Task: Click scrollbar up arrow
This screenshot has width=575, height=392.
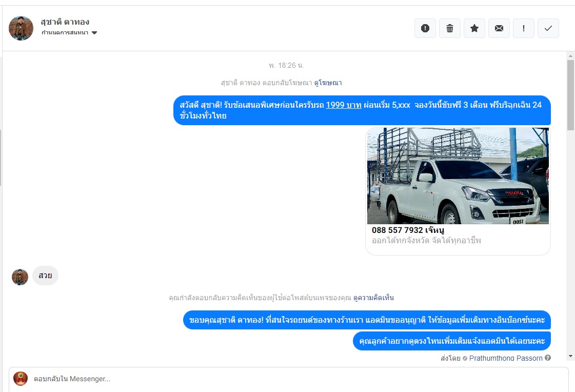Action: click(x=570, y=56)
